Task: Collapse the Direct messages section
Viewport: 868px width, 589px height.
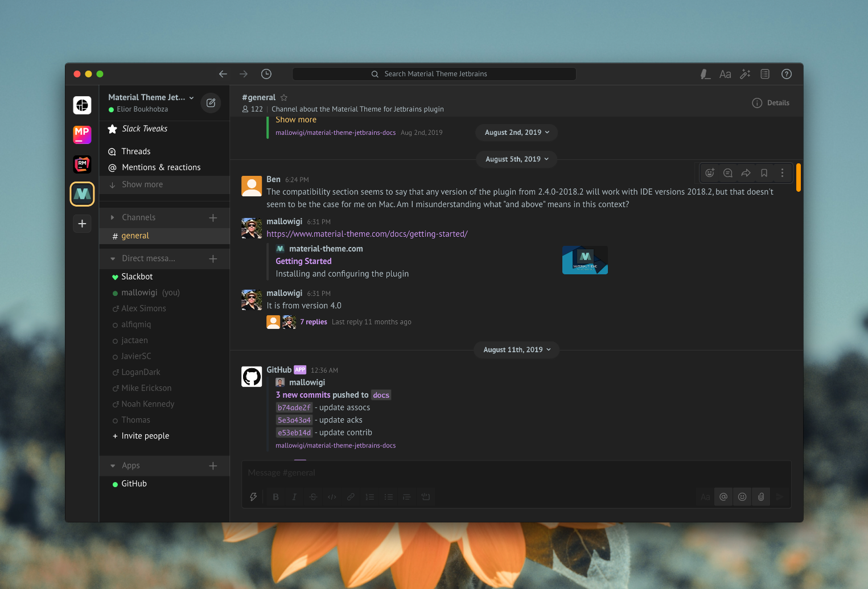Action: tap(113, 258)
